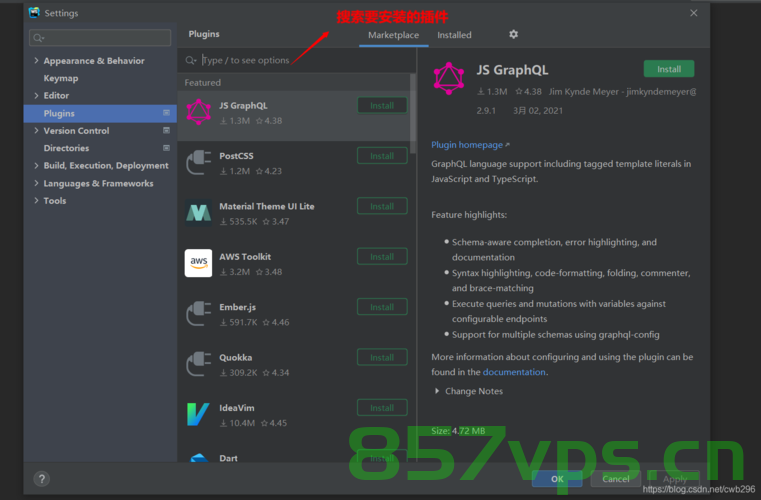Viewport: 761px width, 500px height.
Task: Install the Quokka plugin
Action: (x=382, y=358)
